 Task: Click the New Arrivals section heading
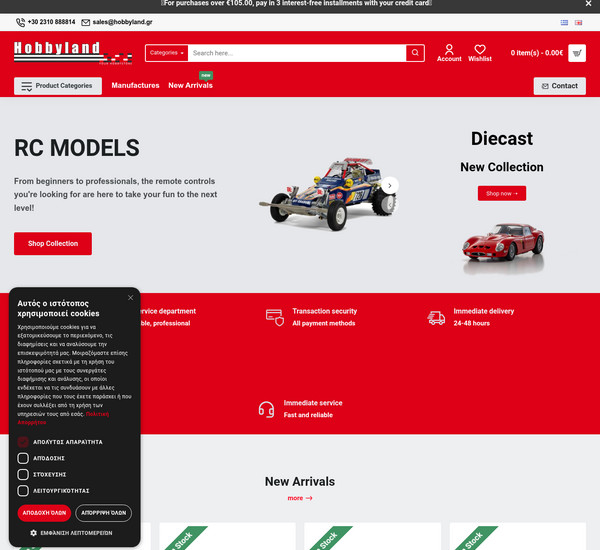coord(300,481)
